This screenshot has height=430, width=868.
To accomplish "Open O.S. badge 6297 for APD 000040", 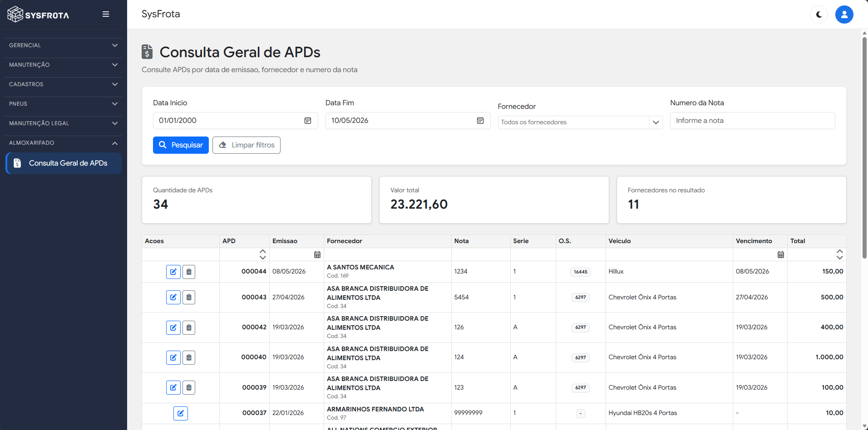I will tap(581, 357).
